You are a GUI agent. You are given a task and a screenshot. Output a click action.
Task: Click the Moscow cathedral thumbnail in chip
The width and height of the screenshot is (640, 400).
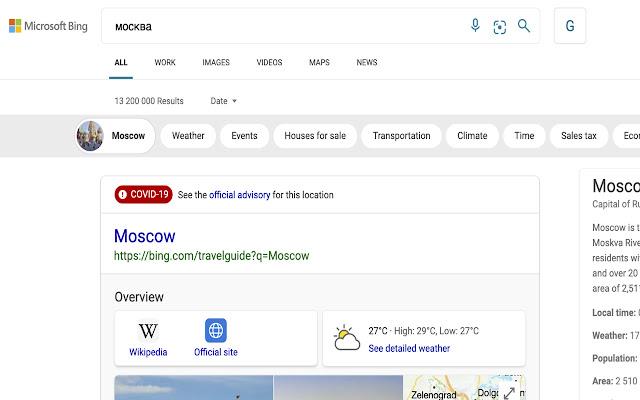(x=90, y=136)
